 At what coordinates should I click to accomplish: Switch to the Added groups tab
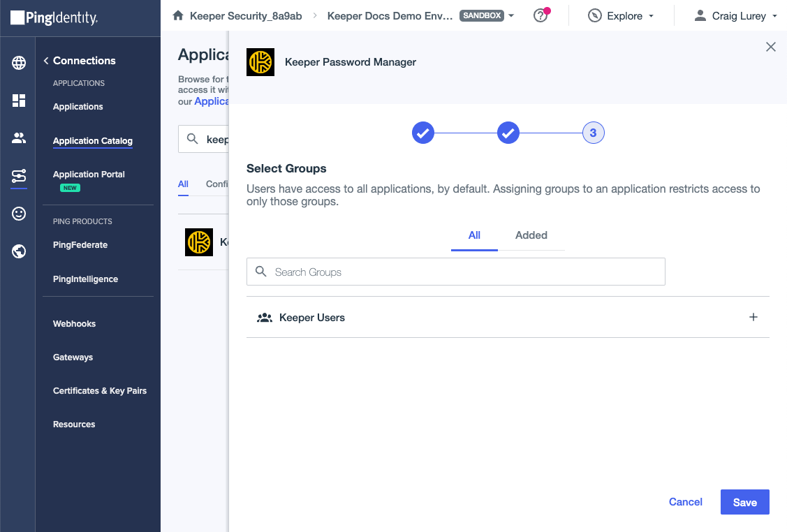click(531, 235)
